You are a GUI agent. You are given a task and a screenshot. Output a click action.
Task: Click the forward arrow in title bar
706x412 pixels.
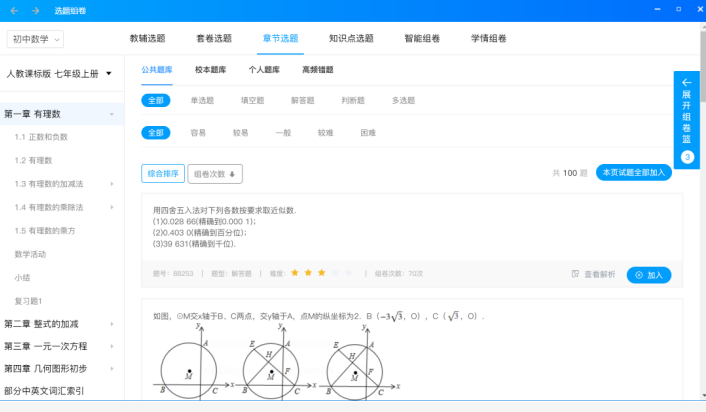tap(36, 10)
